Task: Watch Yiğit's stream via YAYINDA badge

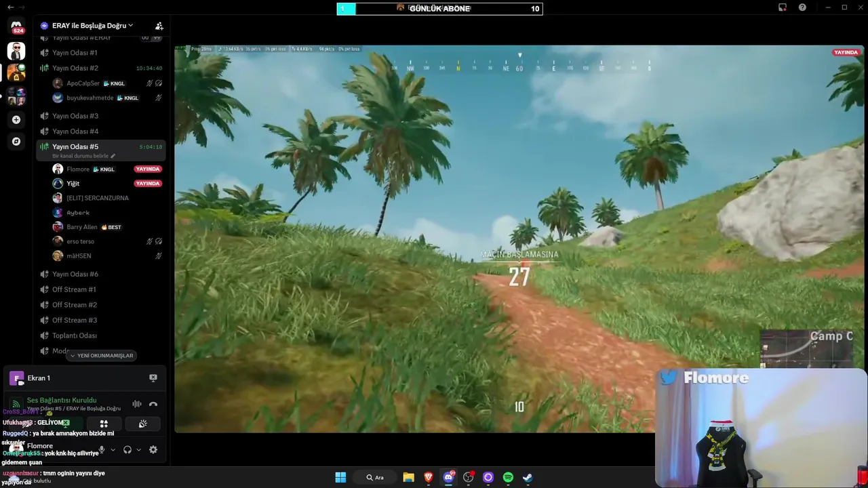Action: [147, 184]
